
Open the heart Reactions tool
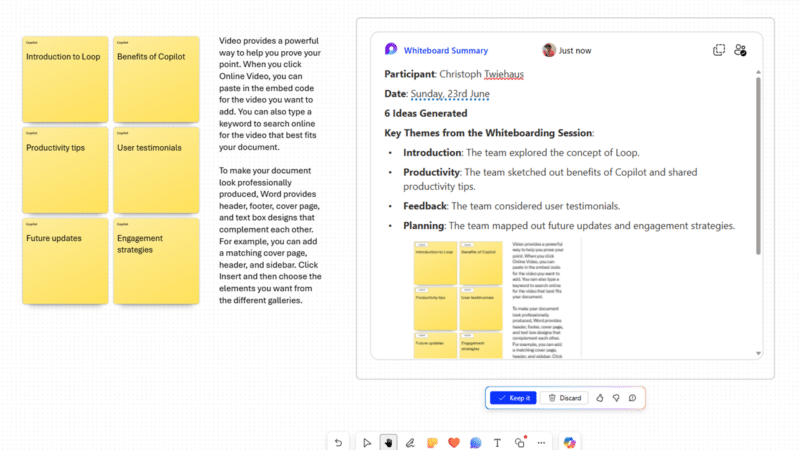(454, 442)
